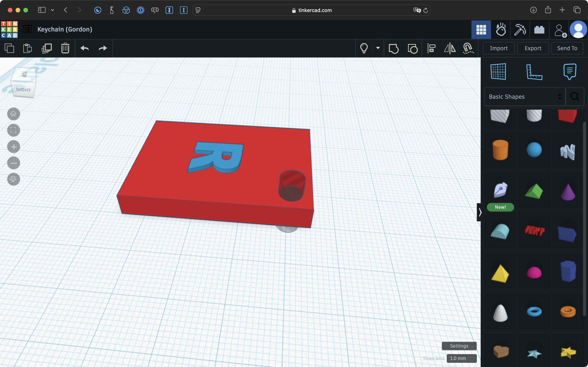Image resolution: width=588 pixels, height=367 pixels.
Task: Collapse the shapes panel with chevron
Action: 480,212
